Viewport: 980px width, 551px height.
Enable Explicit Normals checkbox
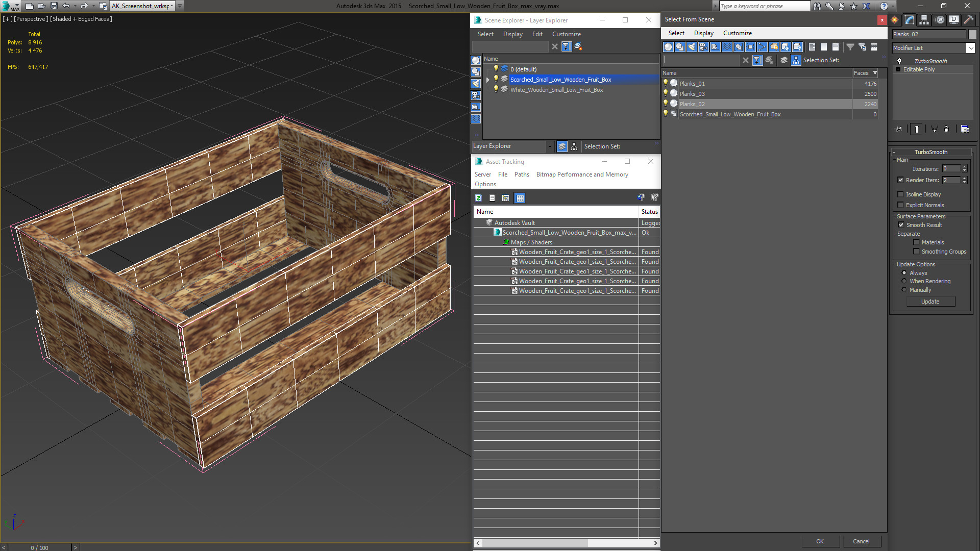coord(900,205)
